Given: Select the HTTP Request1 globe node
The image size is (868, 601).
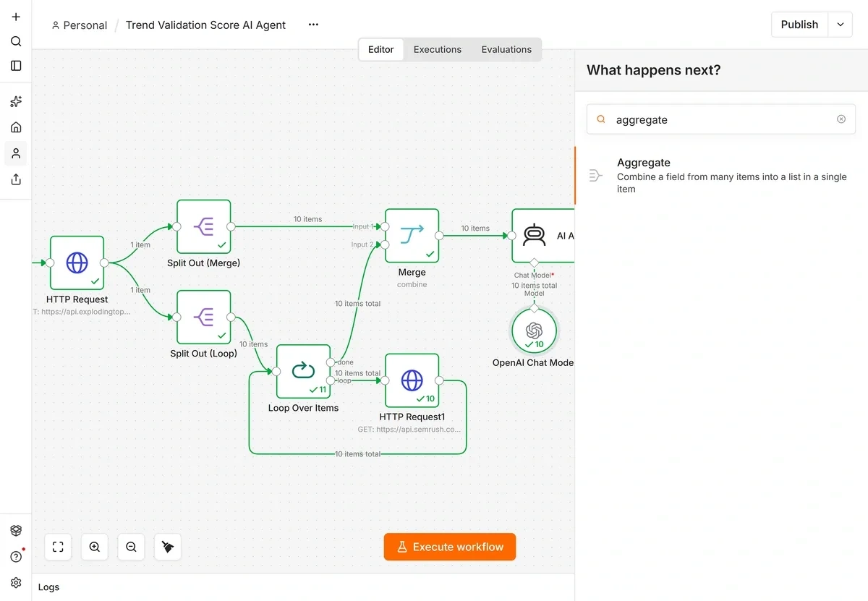Looking at the screenshot, I should pos(412,380).
